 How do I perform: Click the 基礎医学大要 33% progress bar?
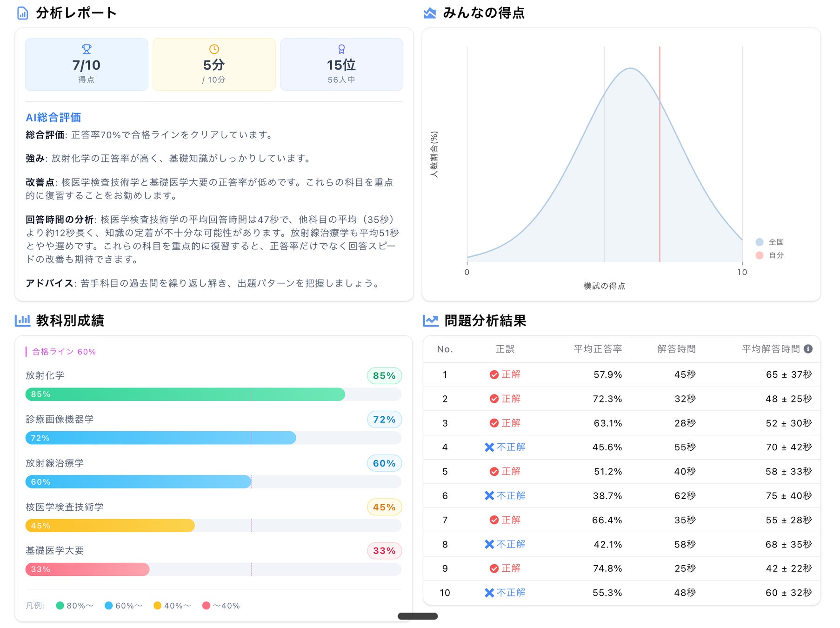coord(213,569)
